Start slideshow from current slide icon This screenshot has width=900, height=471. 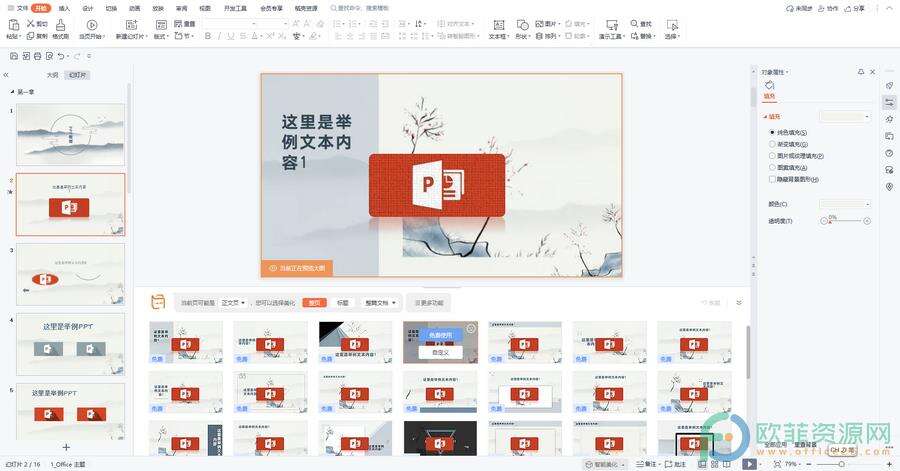point(91,25)
